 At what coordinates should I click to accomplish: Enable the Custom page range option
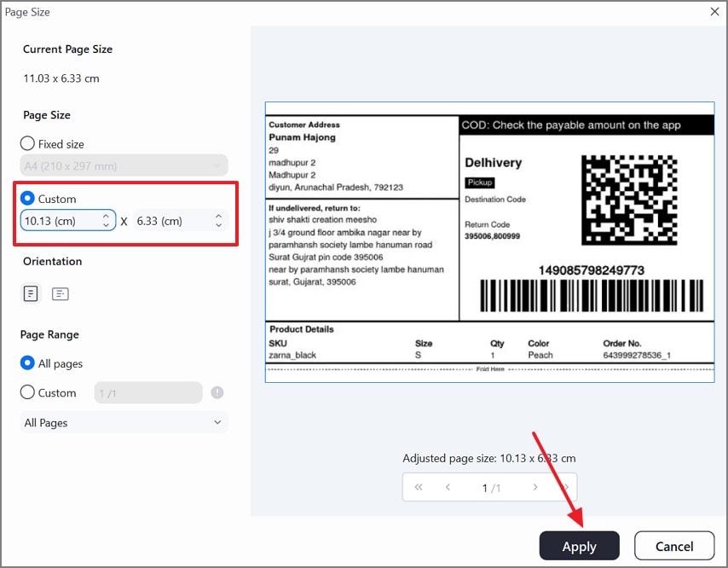[x=26, y=393]
